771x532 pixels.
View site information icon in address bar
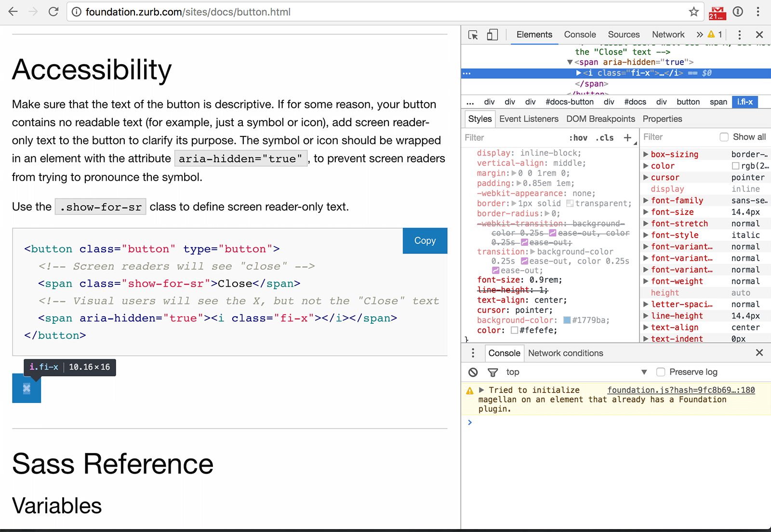(76, 12)
